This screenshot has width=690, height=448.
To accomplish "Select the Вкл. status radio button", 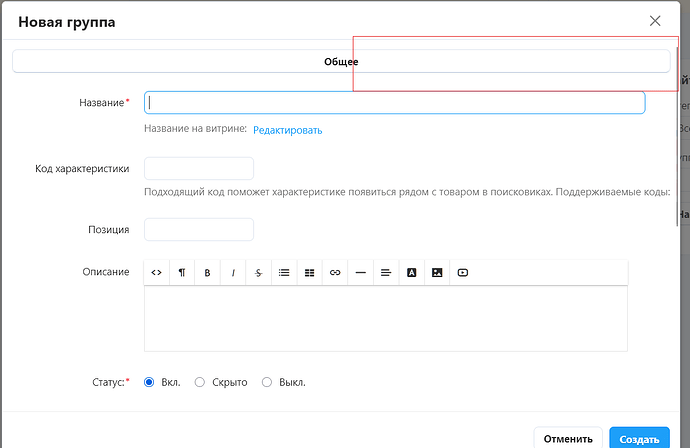I will [149, 382].
